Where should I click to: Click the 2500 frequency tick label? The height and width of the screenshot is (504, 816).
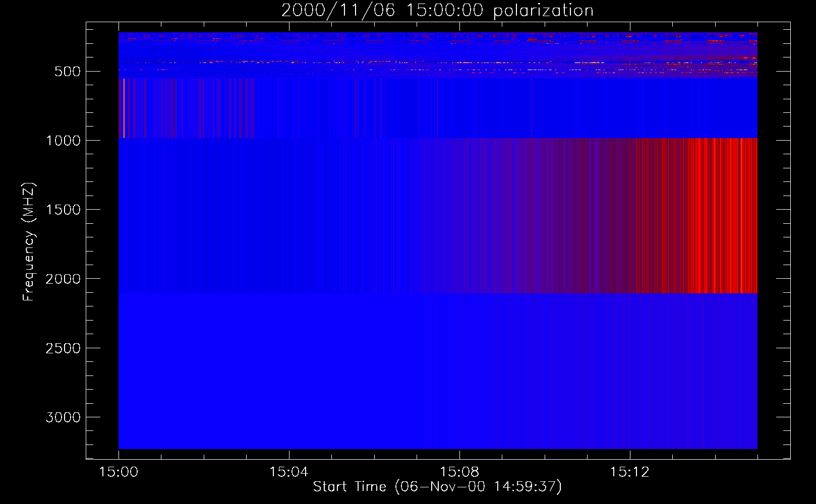pyautogui.click(x=63, y=348)
